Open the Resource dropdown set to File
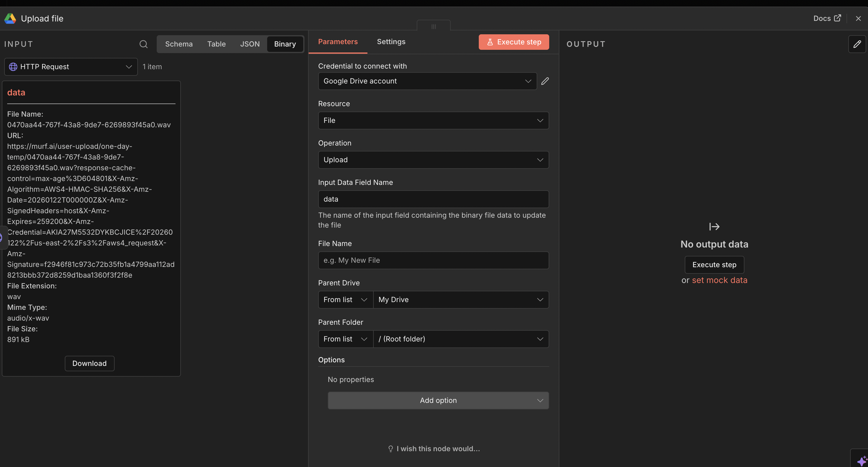Image resolution: width=868 pixels, height=467 pixels. (433, 120)
